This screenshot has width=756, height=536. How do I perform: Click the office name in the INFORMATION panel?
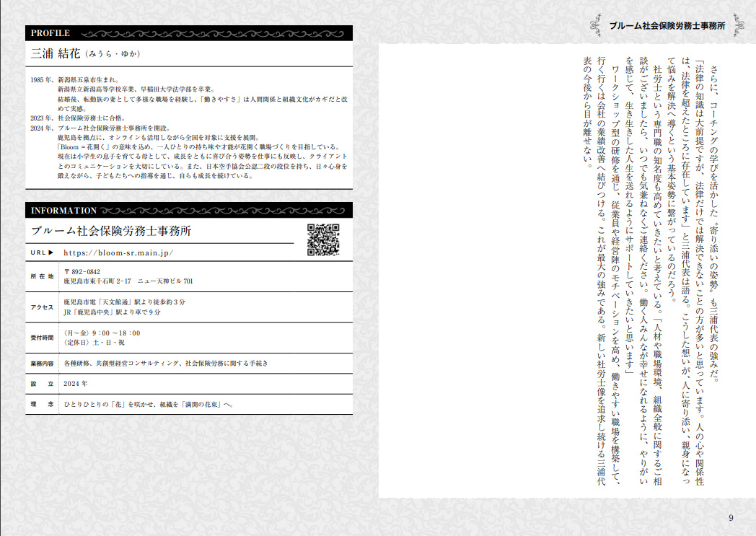(111, 231)
